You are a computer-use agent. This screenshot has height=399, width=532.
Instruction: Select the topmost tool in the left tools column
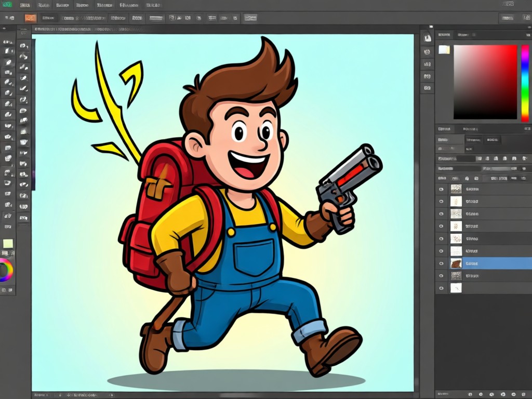(x=8, y=42)
